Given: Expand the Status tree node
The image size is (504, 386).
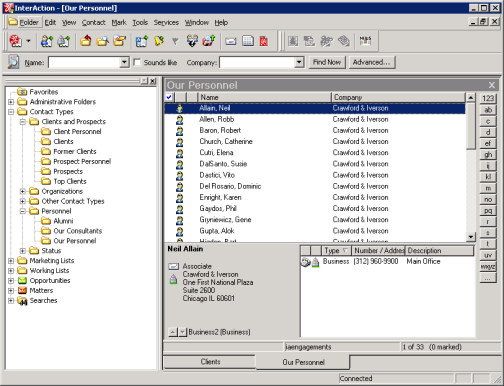Looking at the screenshot, I should [x=23, y=251].
